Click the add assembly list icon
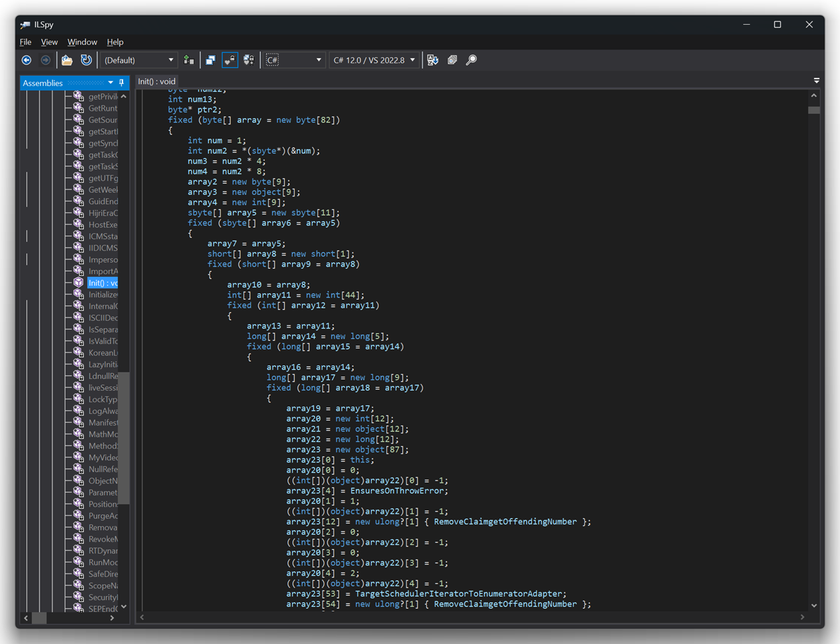Screen dimensions: 840x644 pyautogui.click(x=189, y=60)
